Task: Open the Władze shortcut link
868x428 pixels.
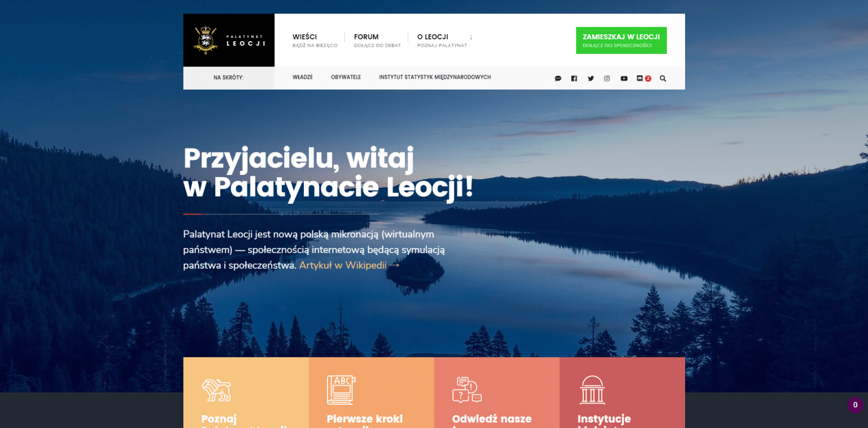Action: pyautogui.click(x=303, y=77)
